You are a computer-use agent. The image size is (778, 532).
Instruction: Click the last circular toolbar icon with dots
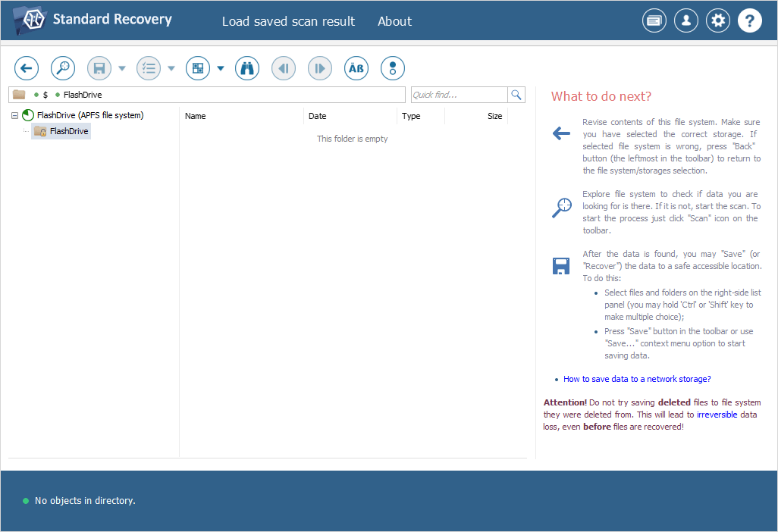(x=393, y=68)
